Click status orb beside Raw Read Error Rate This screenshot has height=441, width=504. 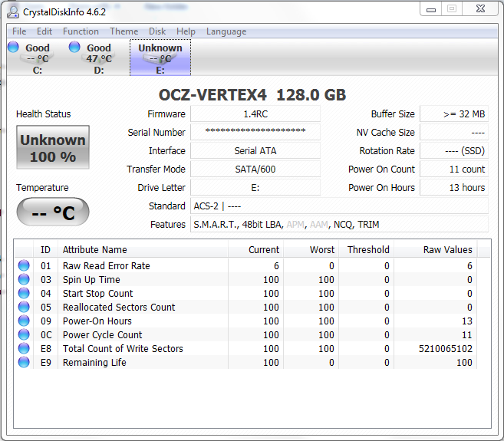pos(24,266)
